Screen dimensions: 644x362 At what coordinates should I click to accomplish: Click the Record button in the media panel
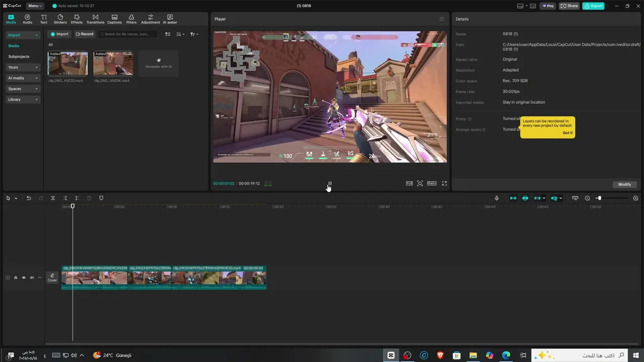85,34
